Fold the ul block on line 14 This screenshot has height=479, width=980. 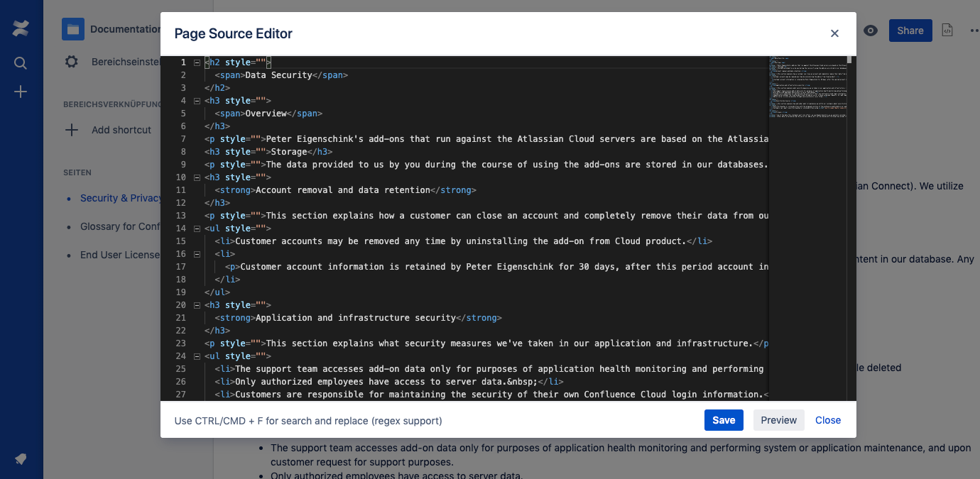[x=197, y=229]
